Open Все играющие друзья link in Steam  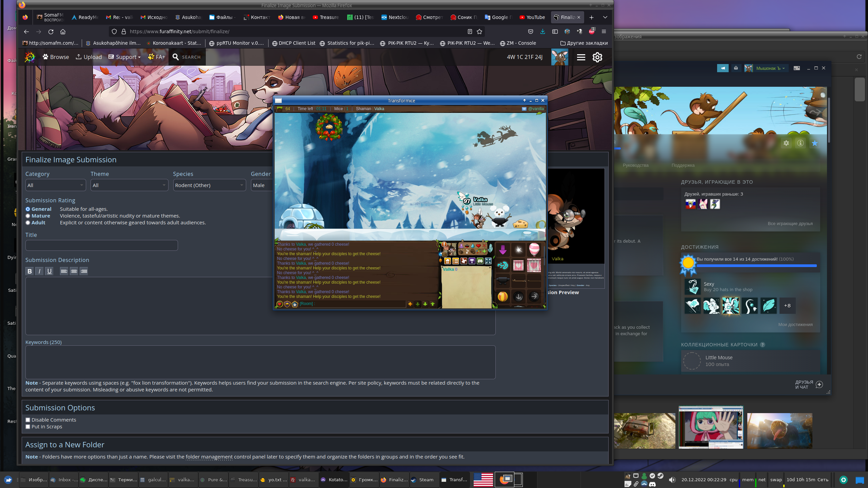[790, 224]
